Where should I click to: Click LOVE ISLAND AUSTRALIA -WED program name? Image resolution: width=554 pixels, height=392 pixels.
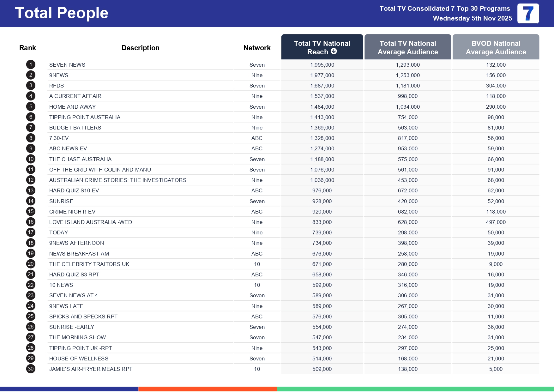pos(90,222)
